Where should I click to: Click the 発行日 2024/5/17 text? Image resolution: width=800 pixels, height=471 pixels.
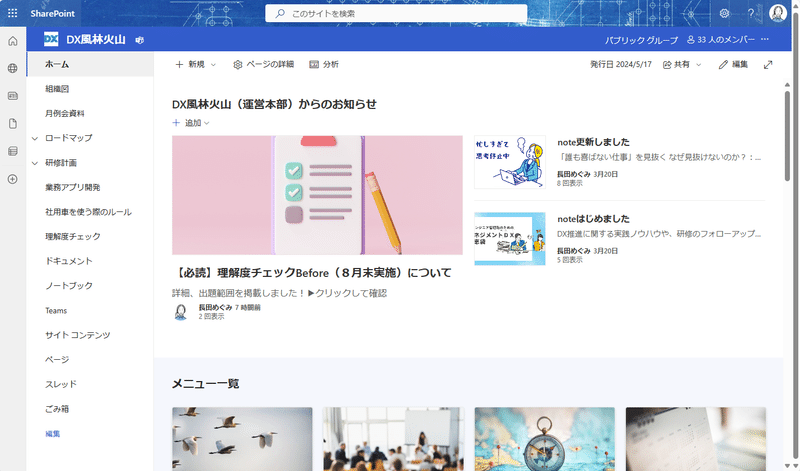(x=621, y=64)
